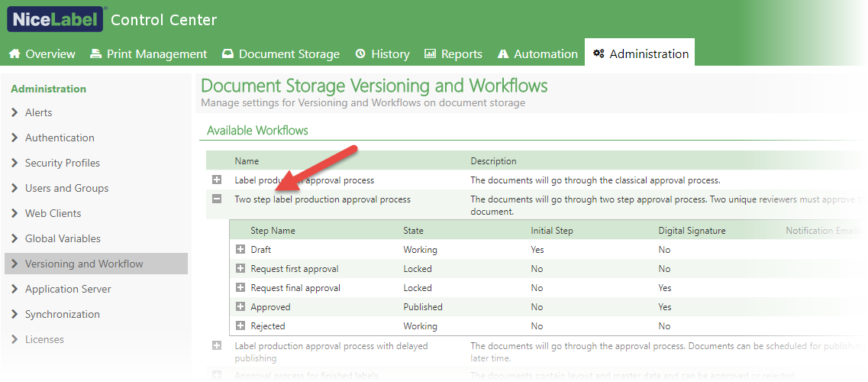Open the Print Management tab
868x382 pixels.
156,54
